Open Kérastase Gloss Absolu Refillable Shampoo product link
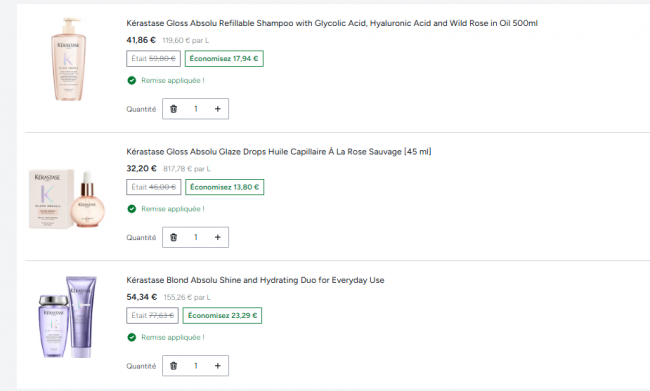The image size is (650, 391). (x=332, y=23)
